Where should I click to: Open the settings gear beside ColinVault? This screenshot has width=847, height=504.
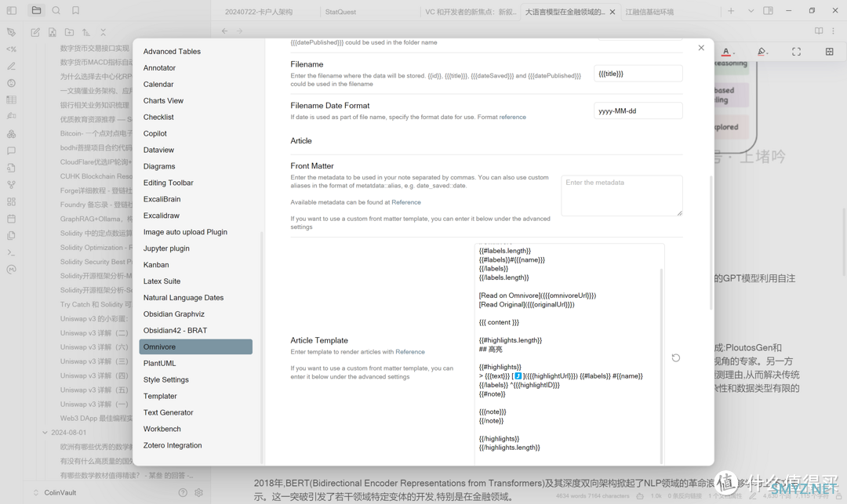tap(198, 492)
